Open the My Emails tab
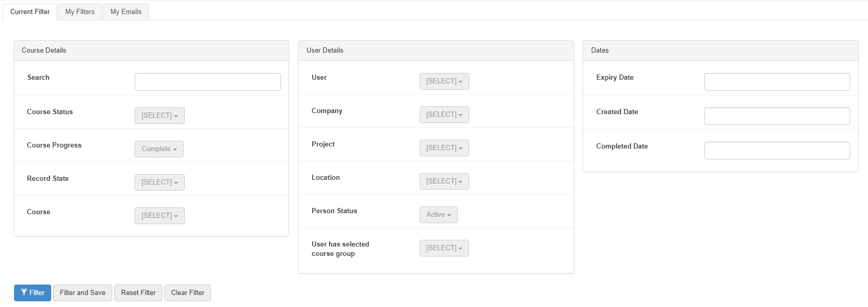 [126, 12]
